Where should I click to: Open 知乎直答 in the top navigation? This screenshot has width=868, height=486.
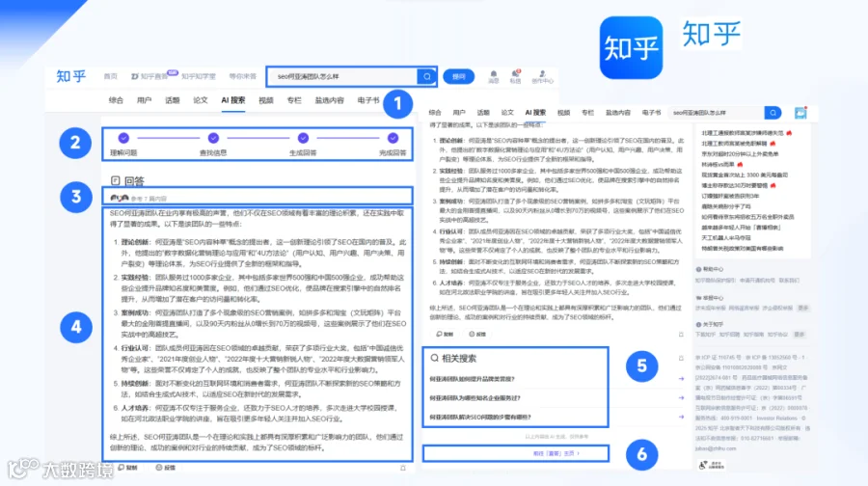(x=150, y=76)
